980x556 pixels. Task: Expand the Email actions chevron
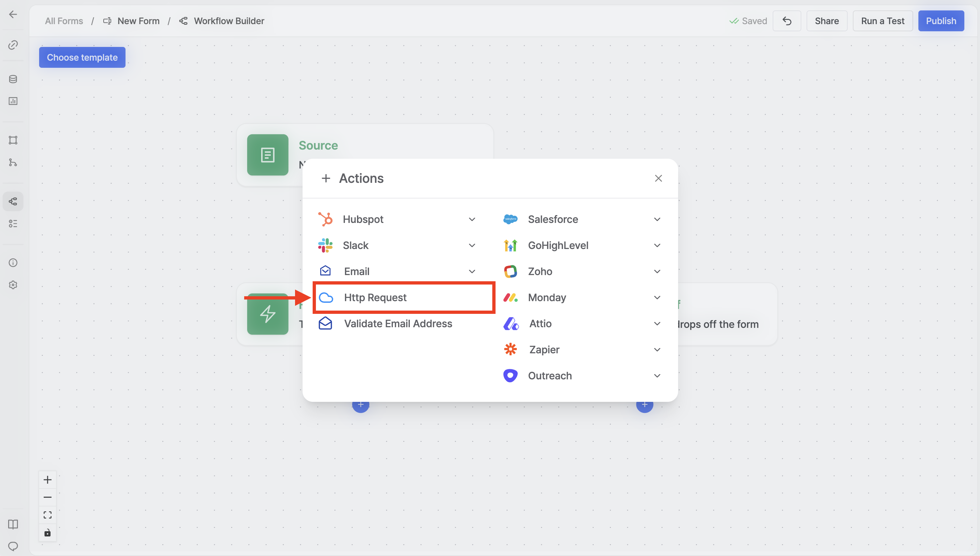click(472, 271)
